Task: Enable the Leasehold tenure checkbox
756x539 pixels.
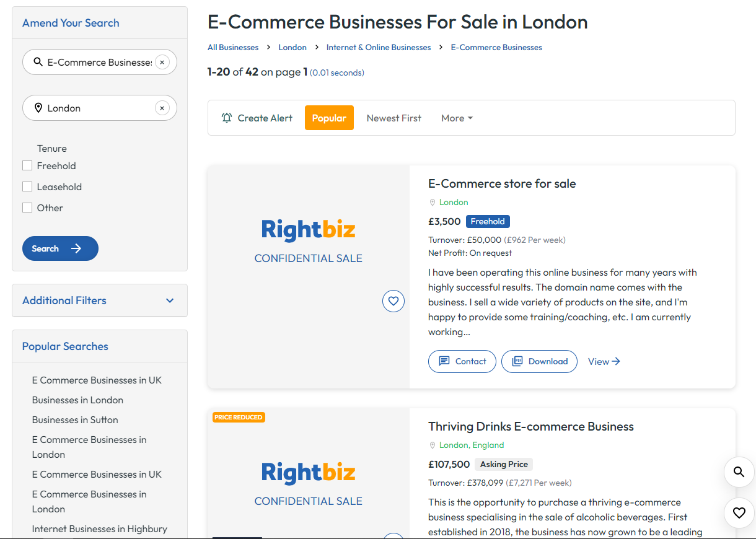Action: [27, 186]
